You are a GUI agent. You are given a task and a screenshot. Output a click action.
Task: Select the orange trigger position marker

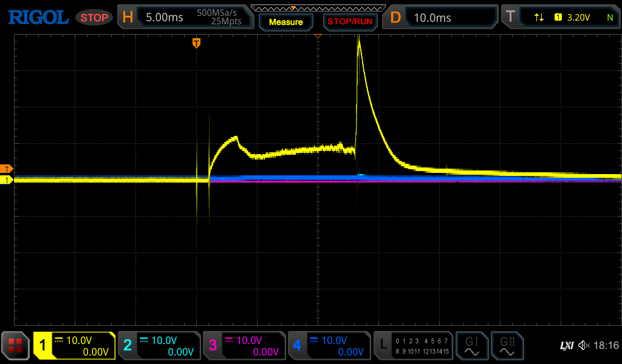click(x=196, y=42)
